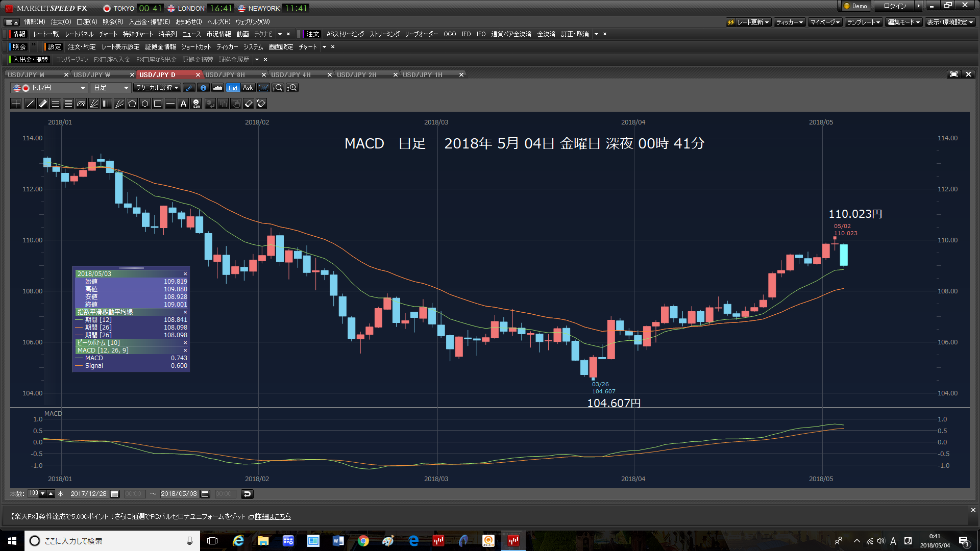Open Microsoft Word from the taskbar
The image size is (980, 551).
(x=338, y=541)
